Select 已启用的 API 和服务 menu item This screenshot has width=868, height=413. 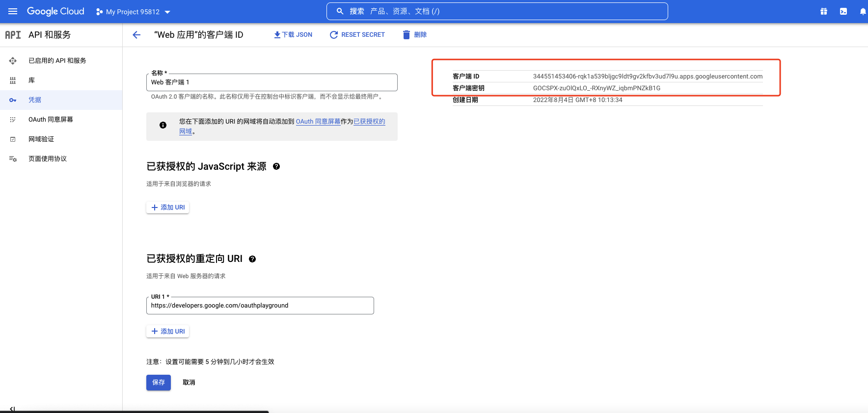(57, 61)
